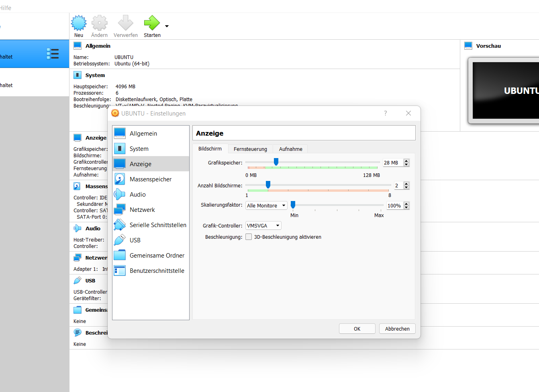
Task: Click the number of screens input field
Action: coord(398,185)
